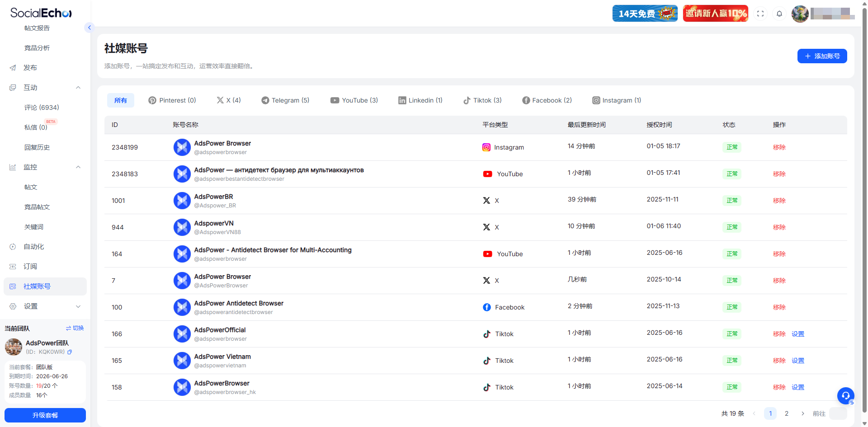The height and width of the screenshot is (427, 868).
Task: Switch to the YouTube accounts tab
Action: (x=354, y=100)
